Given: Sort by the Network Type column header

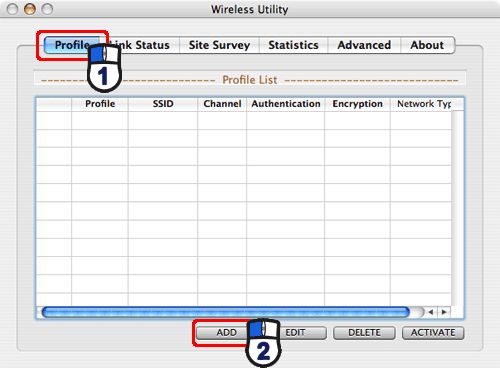Looking at the screenshot, I should (424, 104).
